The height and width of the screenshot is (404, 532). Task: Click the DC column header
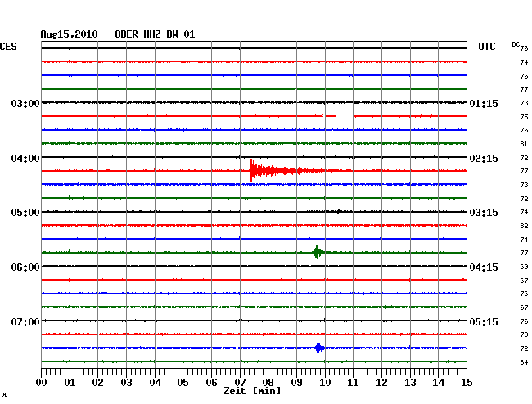point(516,44)
